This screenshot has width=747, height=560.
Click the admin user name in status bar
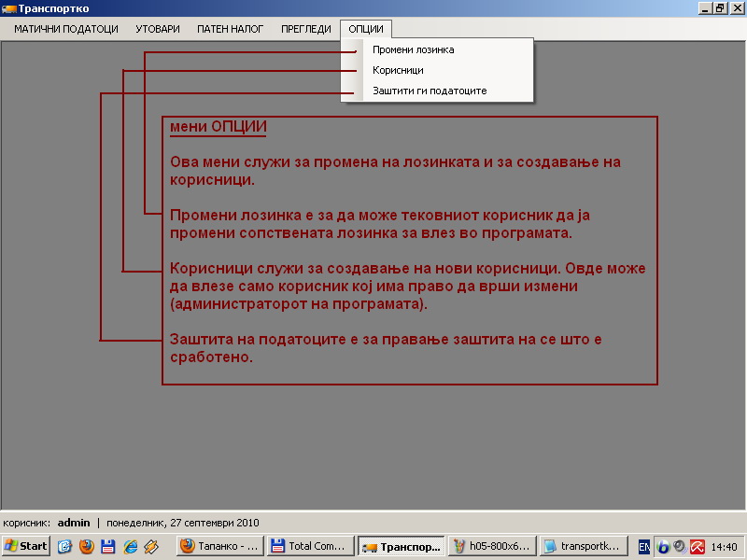(x=74, y=523)
